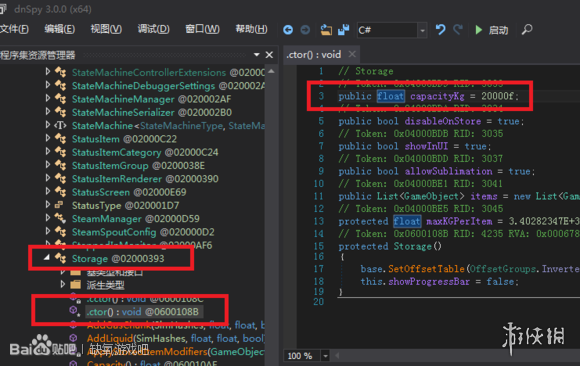
Task: Click the SteamManager class icon
Action: pos(61,218)
